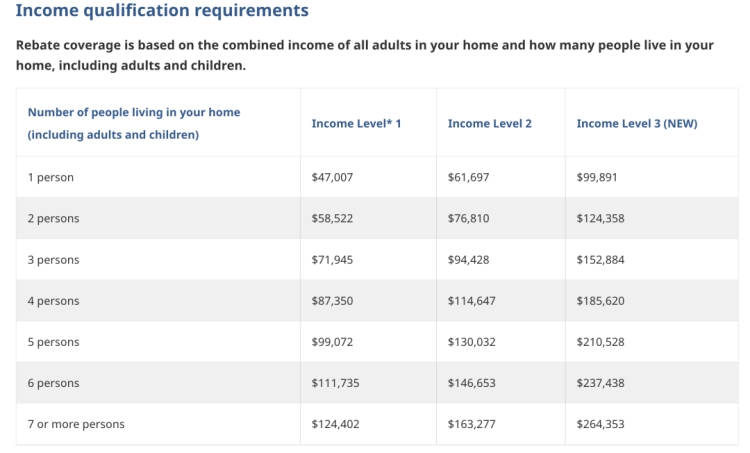Click the 5 persons row label
Screen dimensions: 750x453
[53, 342]
